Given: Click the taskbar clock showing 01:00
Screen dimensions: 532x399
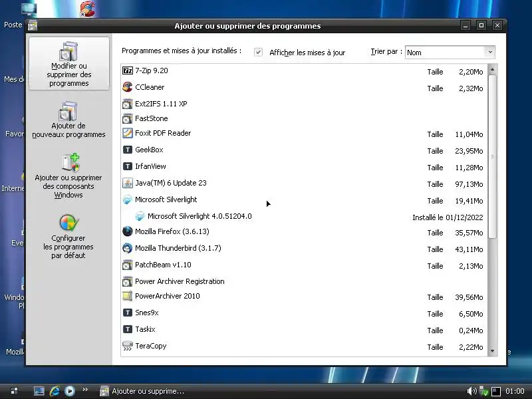Looking at the screenshot, I should (515, 391).
